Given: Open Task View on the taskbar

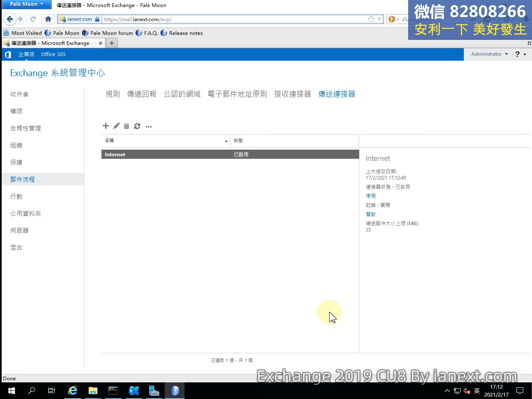Looking at the screenshot, I should point(52,391).
